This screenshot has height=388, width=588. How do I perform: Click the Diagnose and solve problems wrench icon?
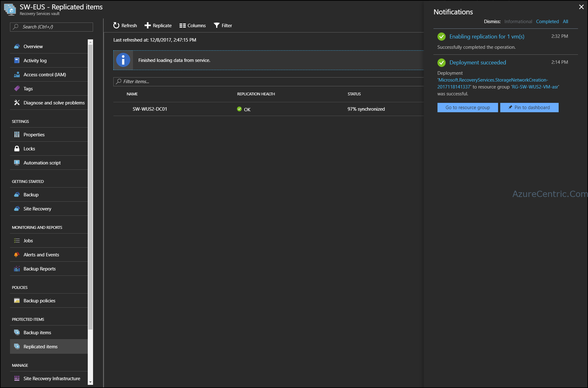tap(17, 103)
